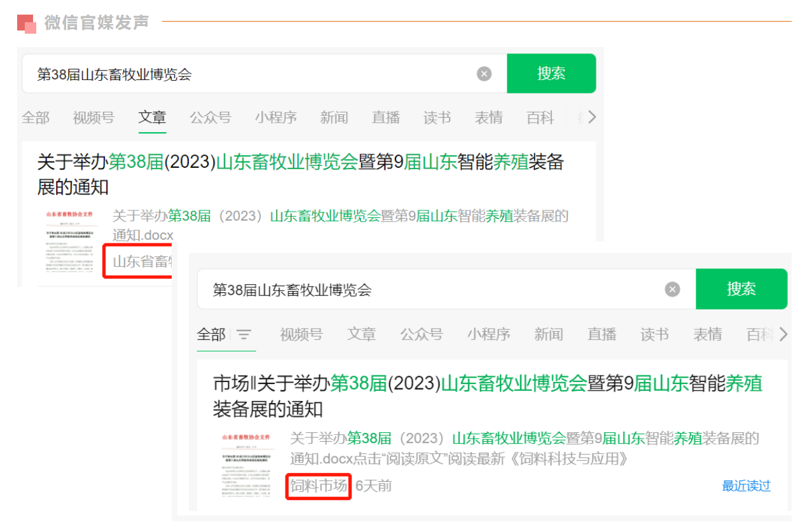Select 视频号 tab in lower panel

coord(301,334)
